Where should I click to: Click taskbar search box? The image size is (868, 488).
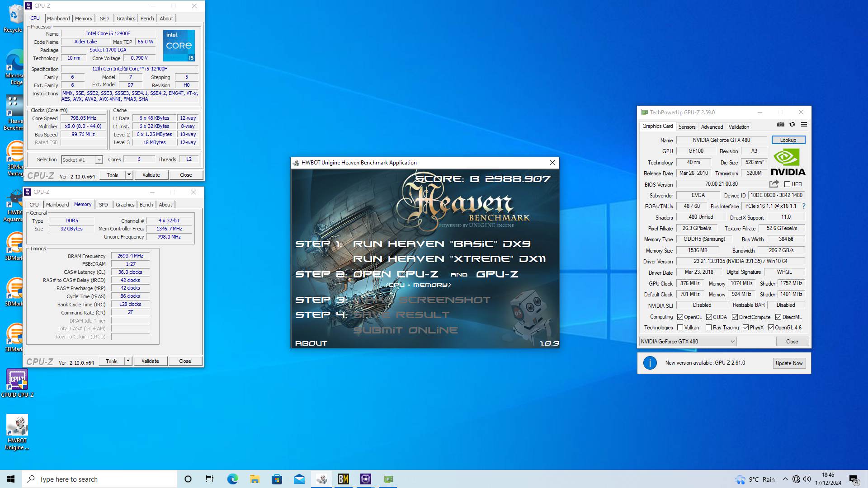(99, 479)
